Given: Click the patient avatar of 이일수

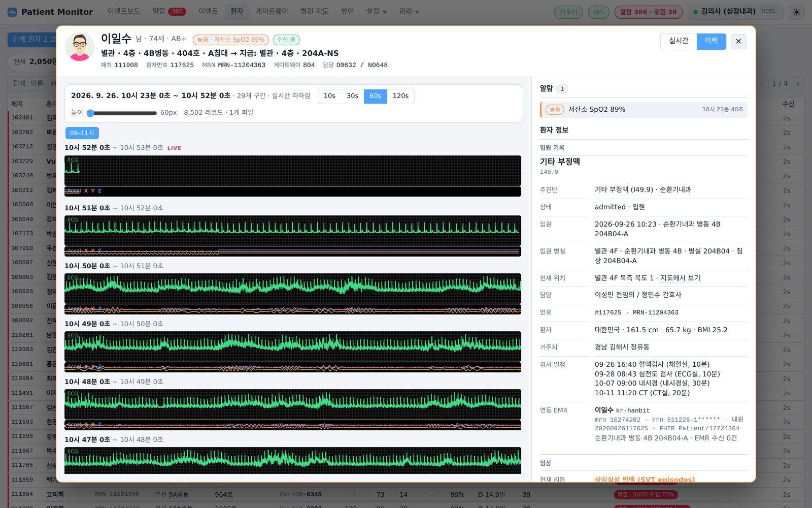Looking at the screenshot, I should [80, 47].
